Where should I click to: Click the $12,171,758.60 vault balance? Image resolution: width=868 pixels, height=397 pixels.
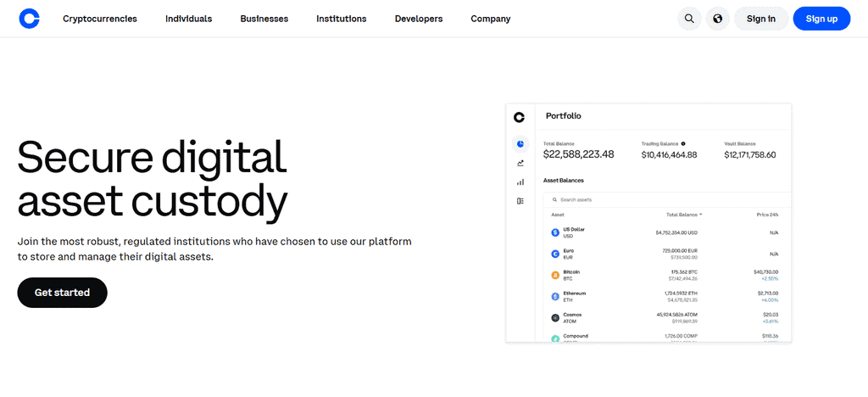750,155
